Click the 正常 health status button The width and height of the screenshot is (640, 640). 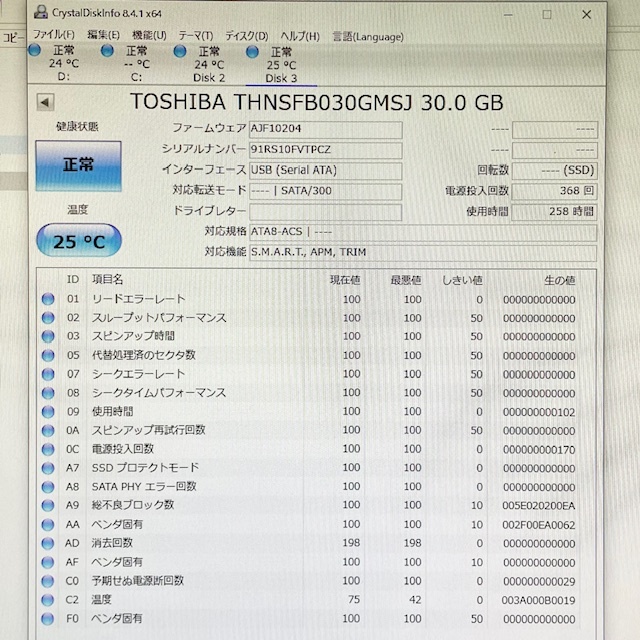pos(78,166)
